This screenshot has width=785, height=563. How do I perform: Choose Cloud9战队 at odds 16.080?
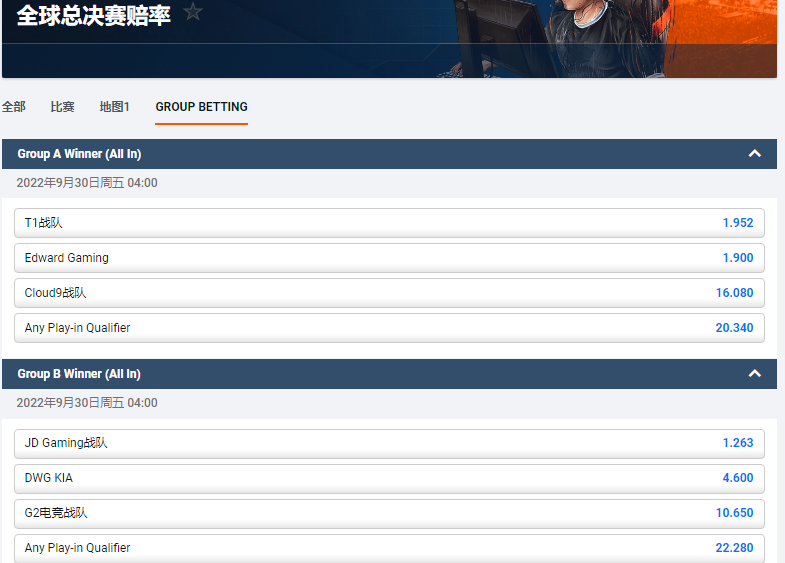389,293
